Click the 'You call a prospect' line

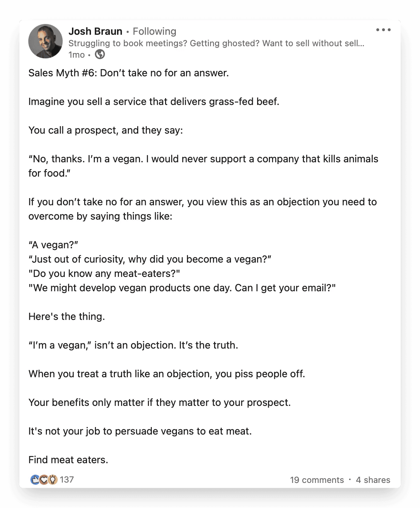[106, 130]
